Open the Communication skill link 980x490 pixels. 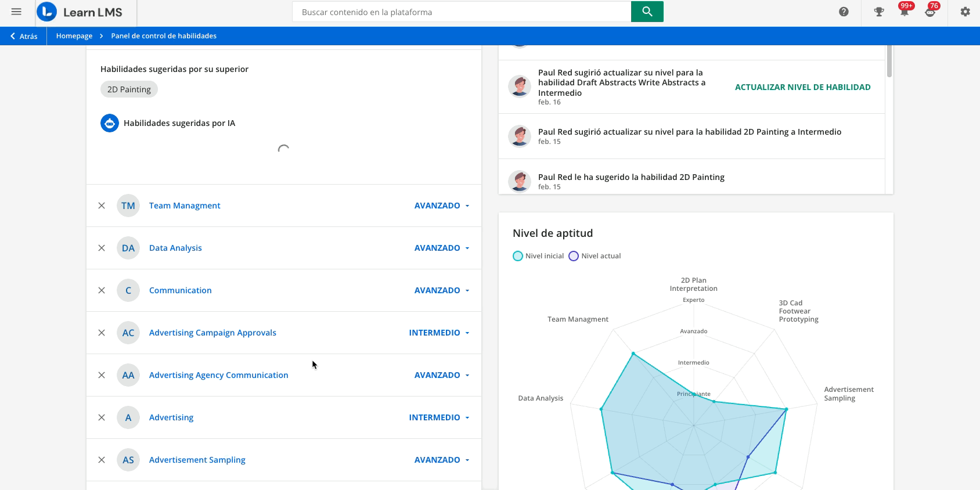[x=180, y=290]
